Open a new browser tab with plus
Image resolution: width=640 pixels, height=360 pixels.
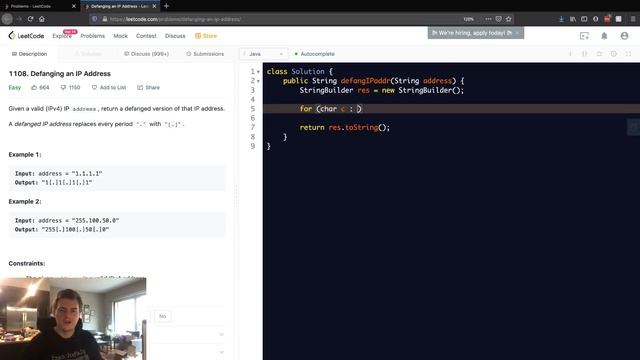point(166,6)
